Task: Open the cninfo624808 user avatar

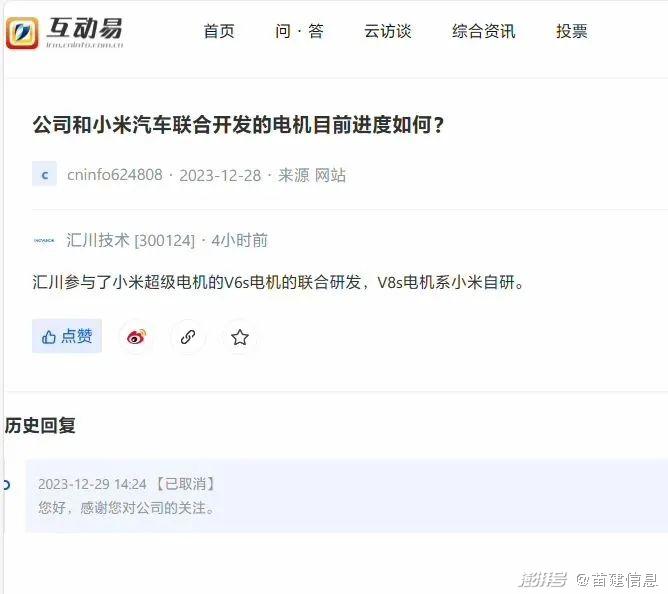Action: [44, 174]
